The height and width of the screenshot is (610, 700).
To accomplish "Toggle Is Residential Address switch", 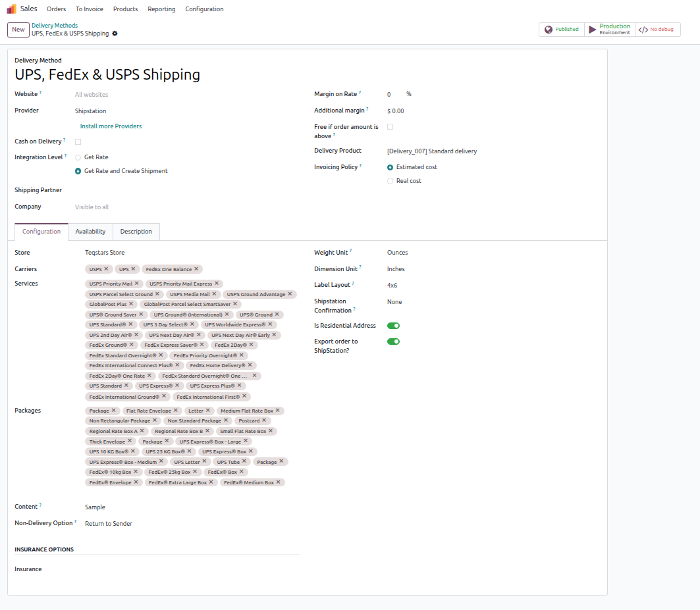I will (393, 326).
